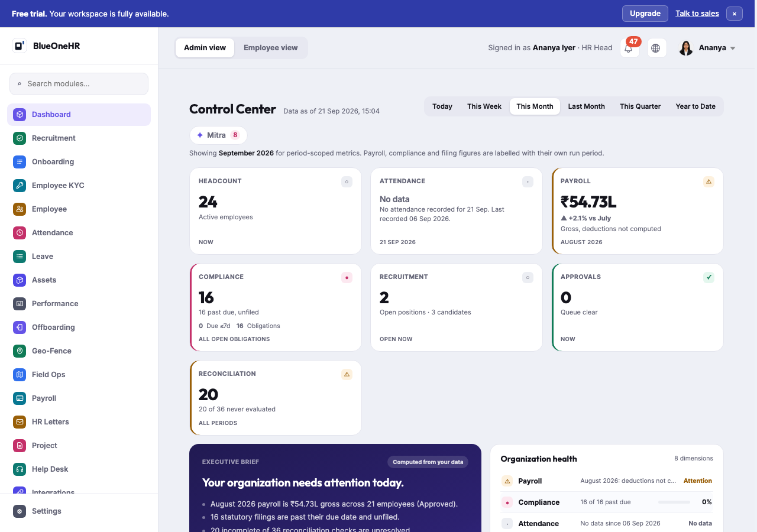Viewport: 757px width, 532px height.
Task: Select Year to Date period filter
Action: coord(695,106)
